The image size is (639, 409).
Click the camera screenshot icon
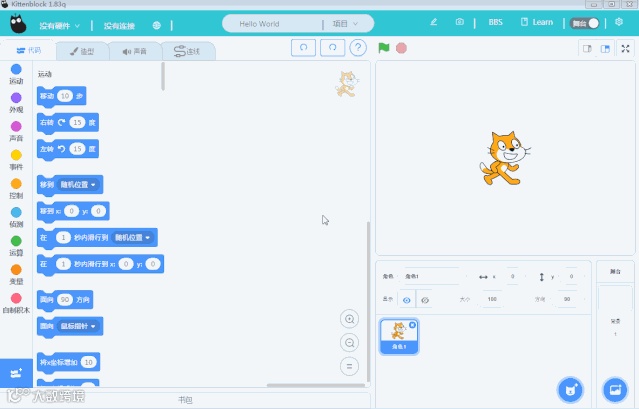[x=459, y=22]
